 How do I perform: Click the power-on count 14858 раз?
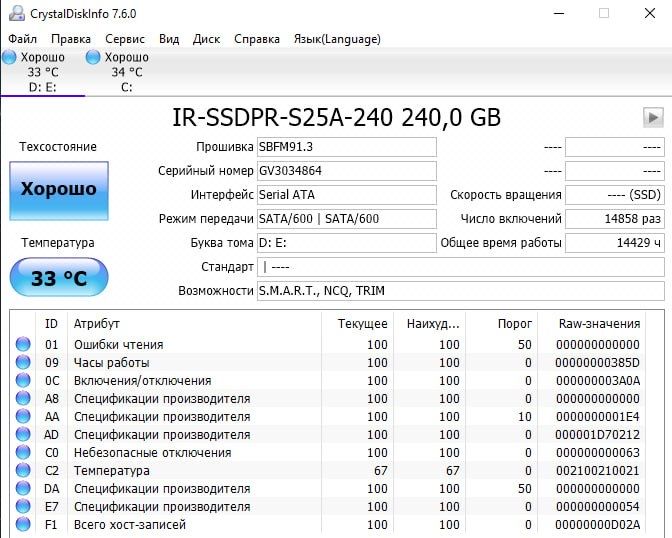[x=615, y=219]
